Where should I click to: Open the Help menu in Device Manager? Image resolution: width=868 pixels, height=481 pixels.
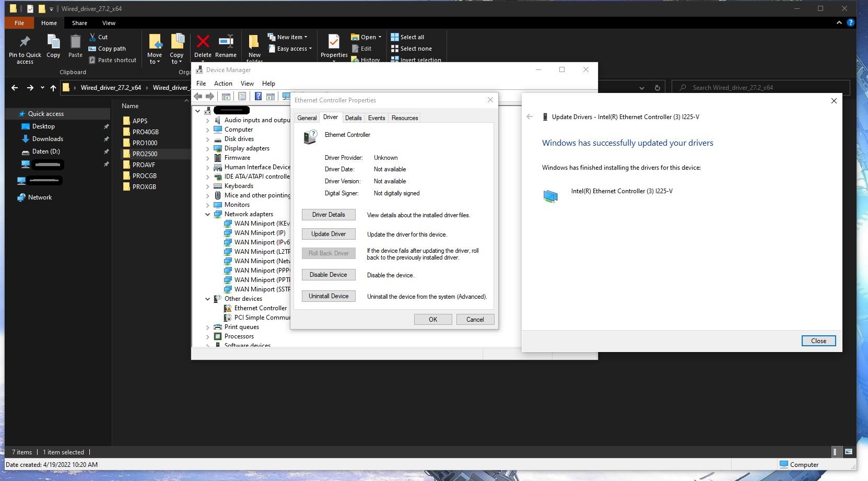pos(268,84)
